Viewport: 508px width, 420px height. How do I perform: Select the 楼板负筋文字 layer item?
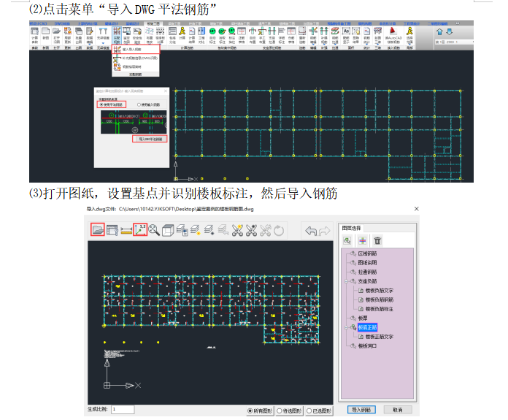coord(379,291)
